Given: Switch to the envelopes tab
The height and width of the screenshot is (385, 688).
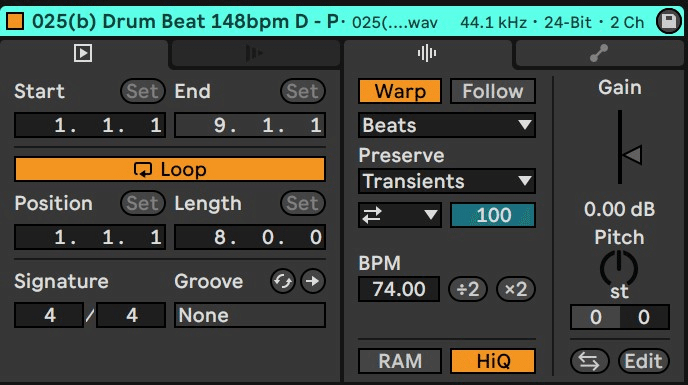Looking at the screenshot, I should pos(598,54).
